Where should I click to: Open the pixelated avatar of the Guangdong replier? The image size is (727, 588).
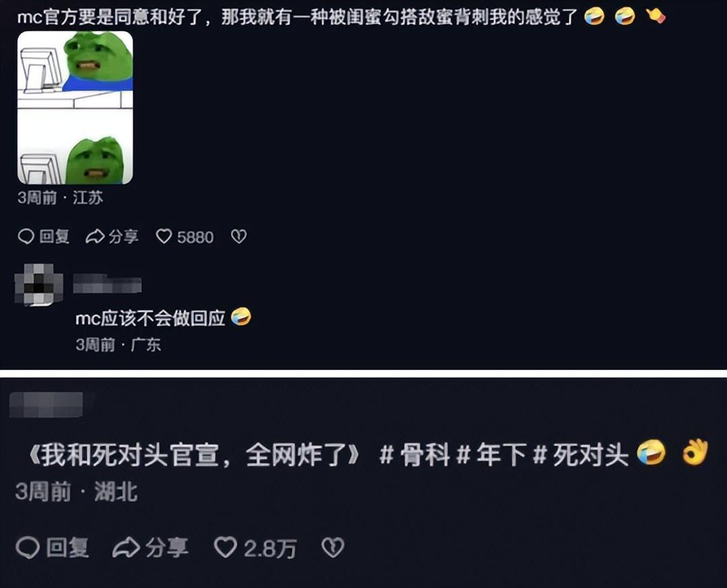(39, 285)
